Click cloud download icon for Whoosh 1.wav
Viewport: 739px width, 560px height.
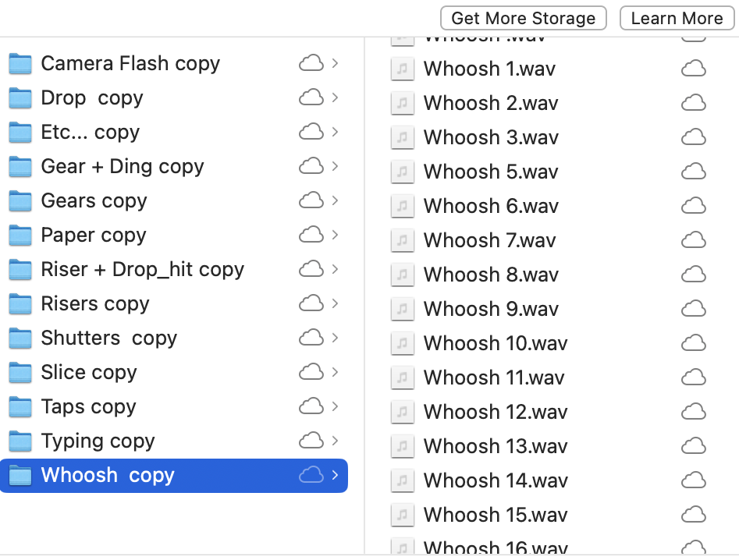click(693, 69)
